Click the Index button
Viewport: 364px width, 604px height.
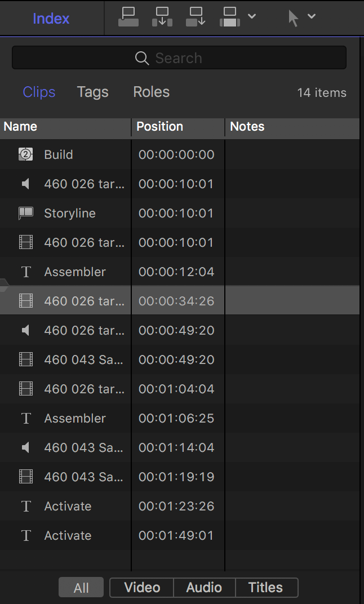[x=51, y=18]
